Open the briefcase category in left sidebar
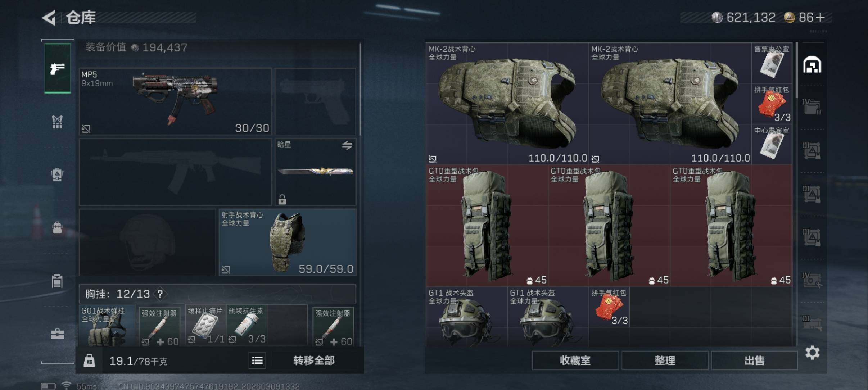This screenshot has width=868, height=390. point(57,334)
